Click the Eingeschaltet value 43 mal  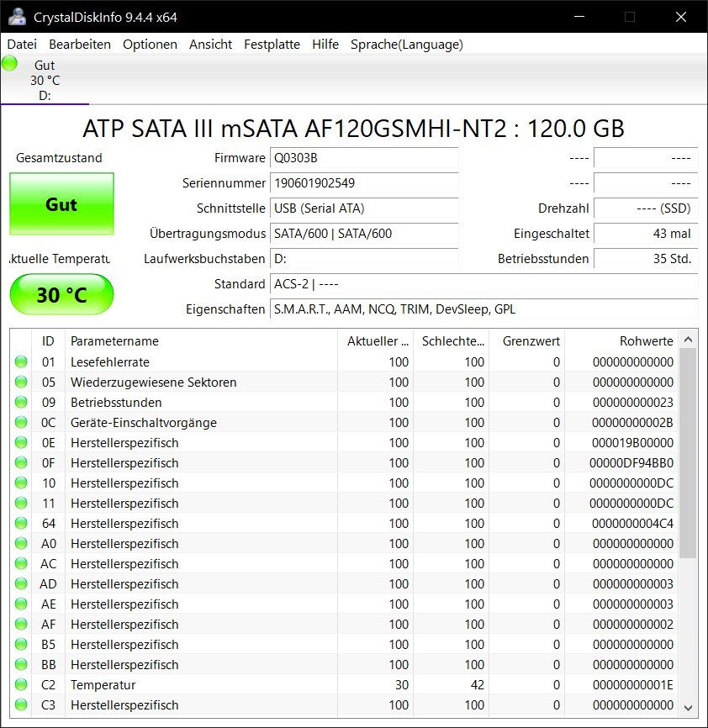pos(646,234)
